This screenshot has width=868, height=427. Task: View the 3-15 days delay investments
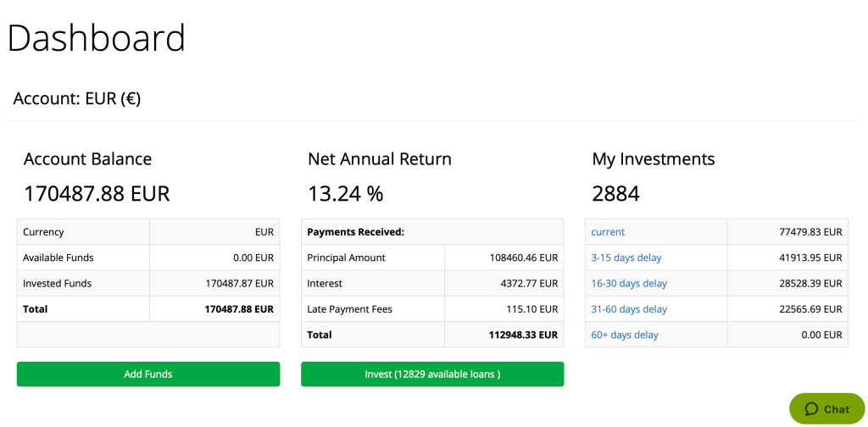pyautogui.click(x=626, y=258)
